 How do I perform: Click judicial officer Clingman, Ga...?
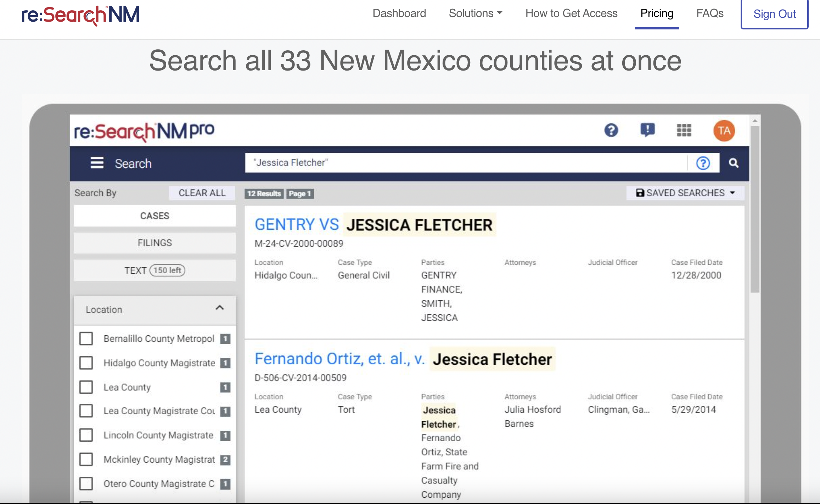click(619, 409)
